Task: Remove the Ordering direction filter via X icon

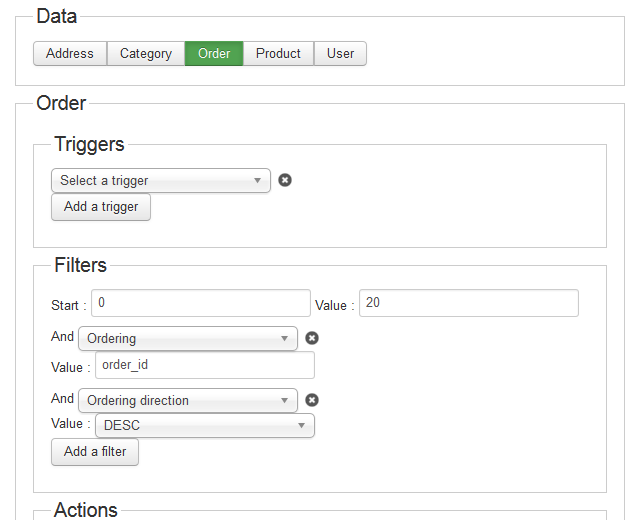Action: tap(312, 400)
